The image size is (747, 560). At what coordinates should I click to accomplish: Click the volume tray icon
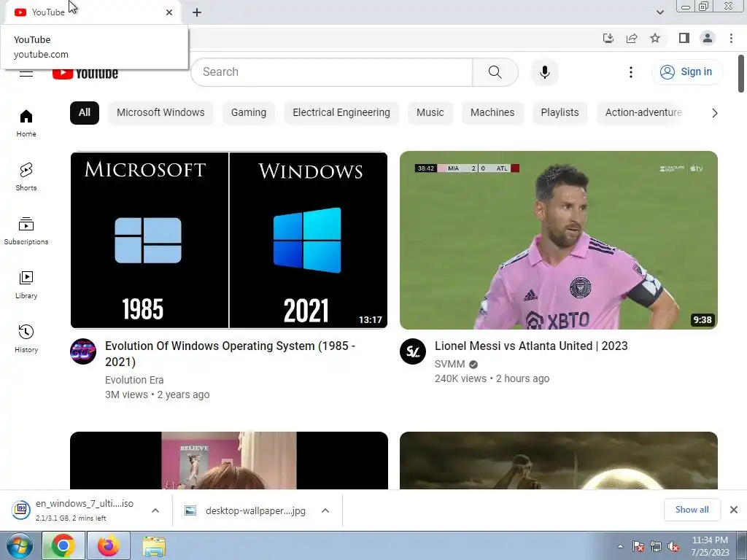[673, 546]
